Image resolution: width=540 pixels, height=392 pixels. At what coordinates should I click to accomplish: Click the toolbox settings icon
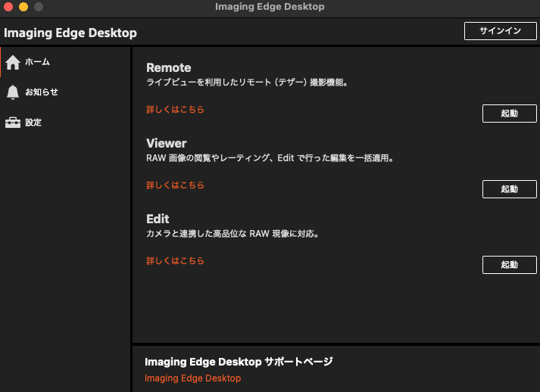[13, 123]
